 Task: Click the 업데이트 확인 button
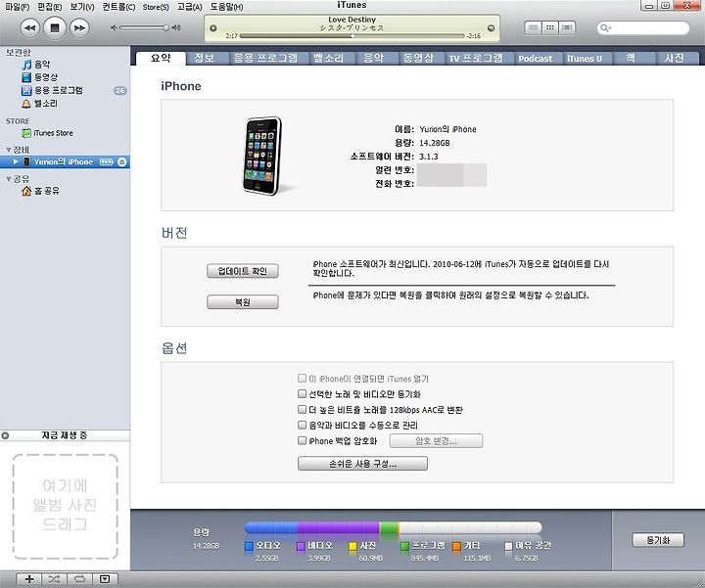tap(243, 271)
